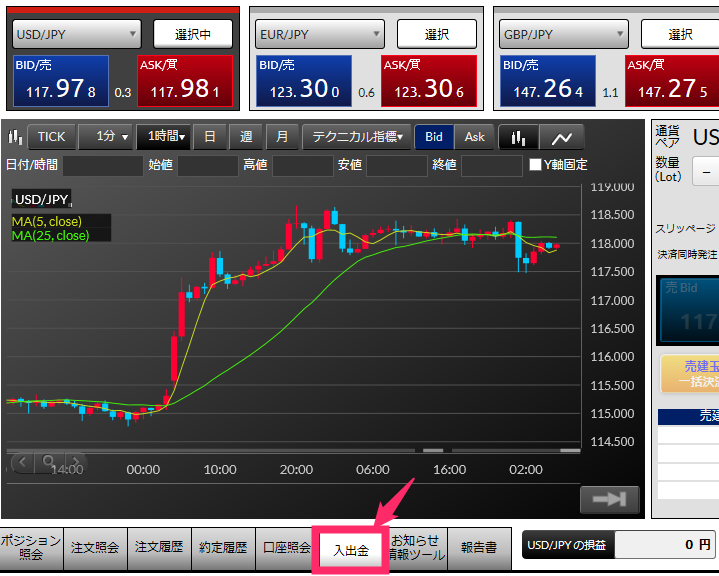Screen dimensions: 719x576
Task: Click the 始値 open price field
Action: (208, 166)
